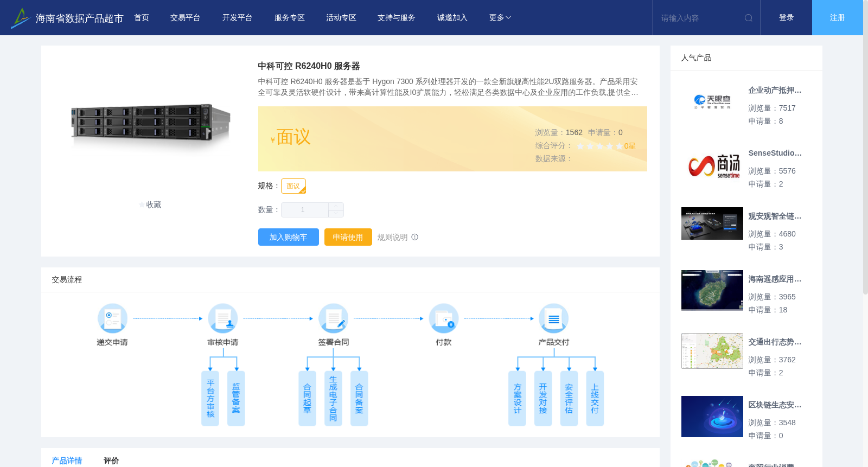This screenshot has width=868, height=467.
Task: Click the 天眼查 logo thumbnail
Action: point(712,102)
